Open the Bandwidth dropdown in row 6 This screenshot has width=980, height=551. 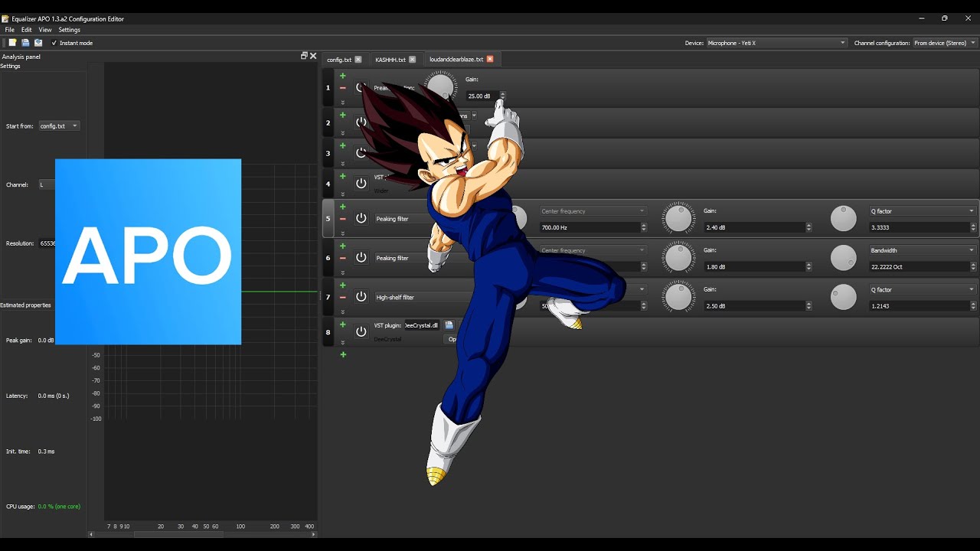coord(923,250)
